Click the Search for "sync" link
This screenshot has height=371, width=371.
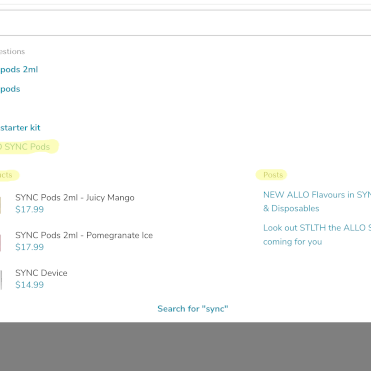[x=193, y=309]
